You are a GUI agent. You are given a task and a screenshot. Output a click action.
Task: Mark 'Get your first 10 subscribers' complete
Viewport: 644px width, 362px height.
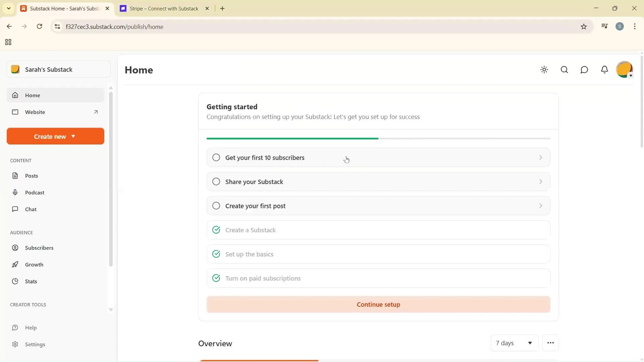216,157
